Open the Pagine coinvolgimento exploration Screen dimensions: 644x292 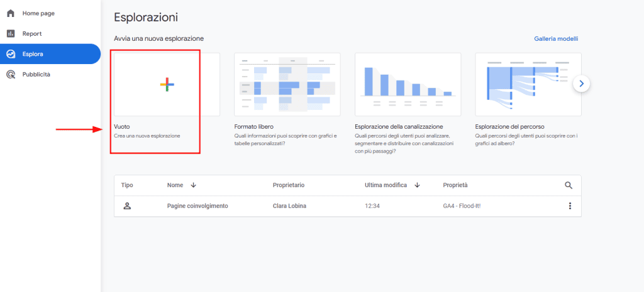(x=197, y=206)
